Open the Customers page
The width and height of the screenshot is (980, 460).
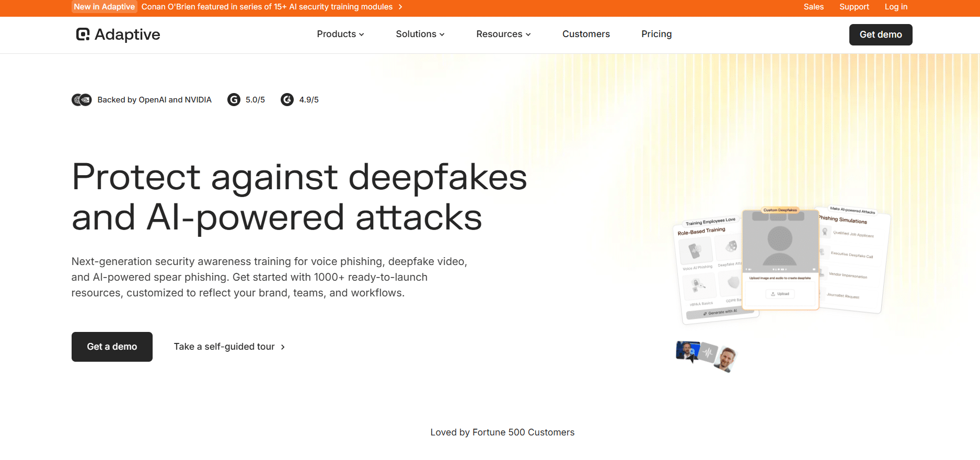pos(586,34)
